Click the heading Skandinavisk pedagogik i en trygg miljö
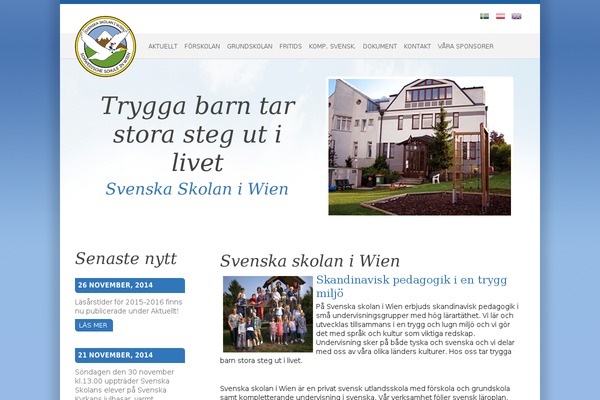This screenshot has width=600, height=400. pos(411,286)
